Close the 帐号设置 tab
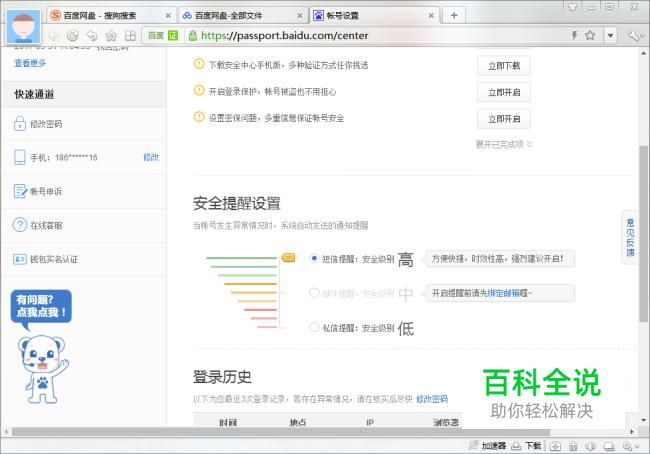Viewport: 650px width, 454px height. tap(431, 16)
